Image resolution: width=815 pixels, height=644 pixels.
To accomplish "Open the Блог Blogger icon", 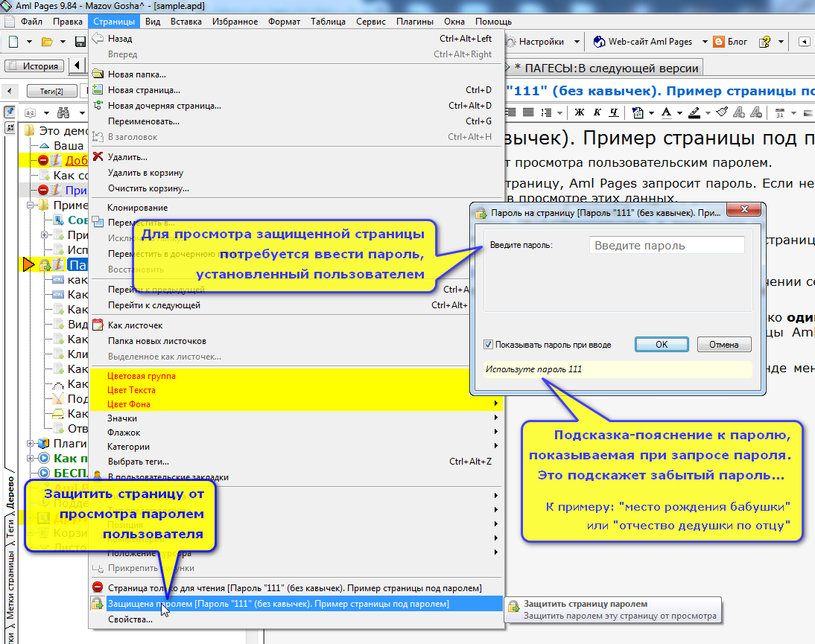I will point(719,42).
